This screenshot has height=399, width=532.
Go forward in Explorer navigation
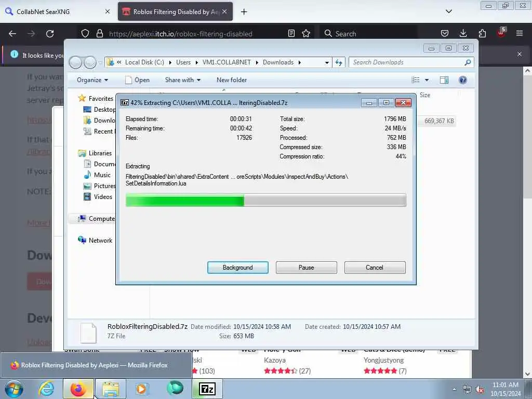pos(90,62)
